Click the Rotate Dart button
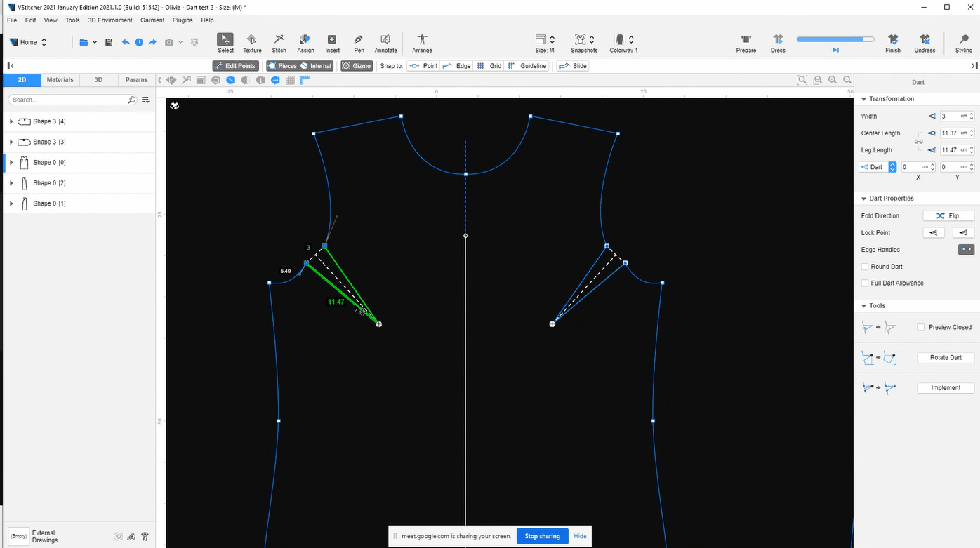The height and width of the screenshot is (548, 980). [x=946, y=358]
